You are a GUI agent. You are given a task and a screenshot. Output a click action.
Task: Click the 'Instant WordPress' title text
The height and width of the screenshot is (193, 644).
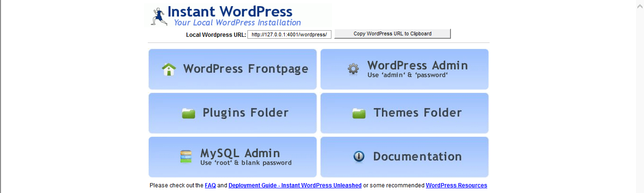230,11
